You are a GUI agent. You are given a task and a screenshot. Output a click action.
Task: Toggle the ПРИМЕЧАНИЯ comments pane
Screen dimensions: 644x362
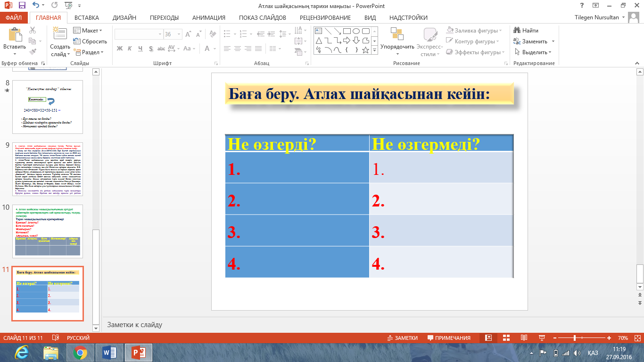(x=449, y=338)
